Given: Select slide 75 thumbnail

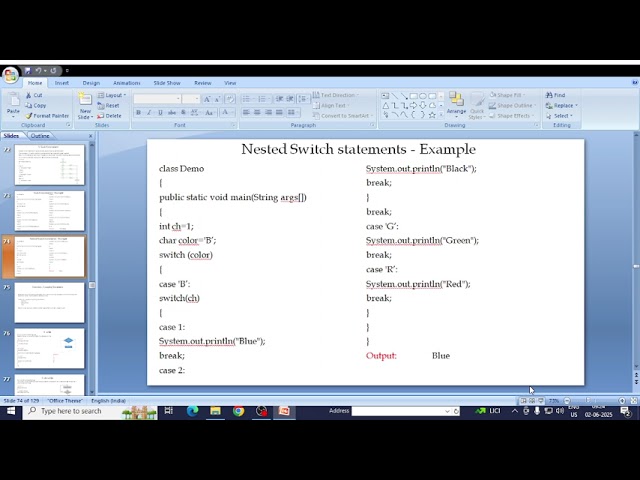Looking at the screenshot, I should [49, 302].
